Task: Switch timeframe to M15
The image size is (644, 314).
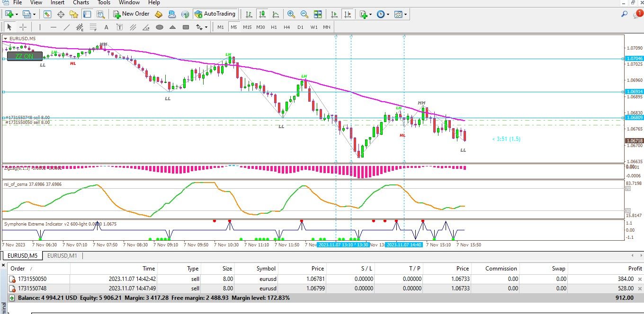Action: 247,27
